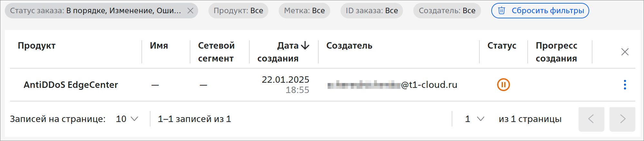The width and height of the screenshot is (644, 141).
Task: Clear the order status filter with X
Action: point(190,11)
